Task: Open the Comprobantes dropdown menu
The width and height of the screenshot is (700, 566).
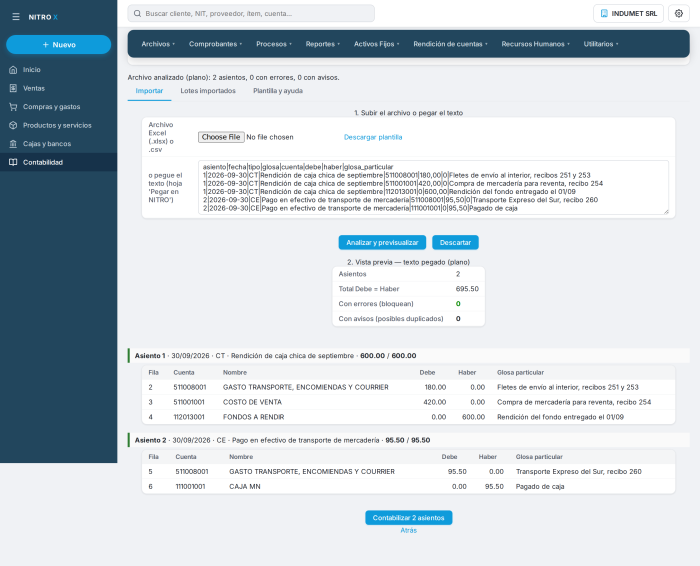Action: pyautogui.click(x=215, y=44)
